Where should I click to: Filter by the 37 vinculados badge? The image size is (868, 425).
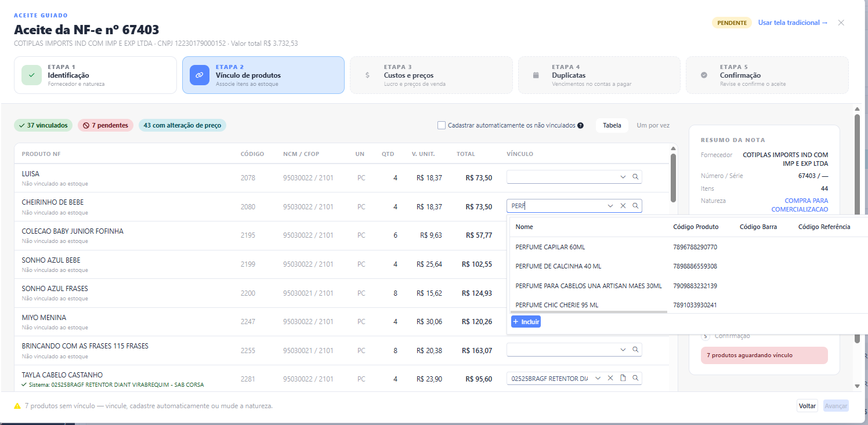pos(44,125)
